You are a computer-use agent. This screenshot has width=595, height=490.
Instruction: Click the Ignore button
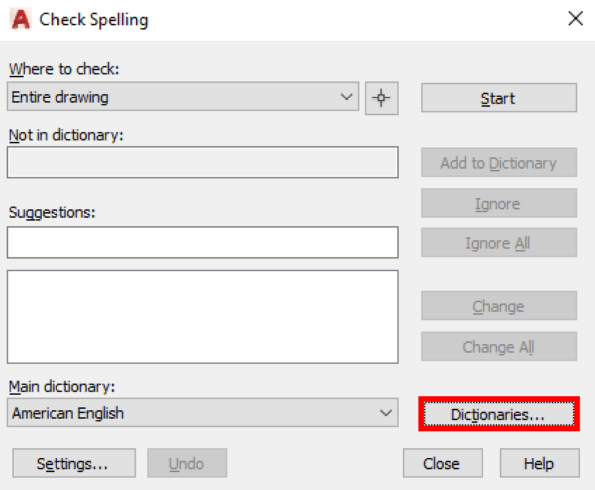pyautogui.click(x=499, y=203)
